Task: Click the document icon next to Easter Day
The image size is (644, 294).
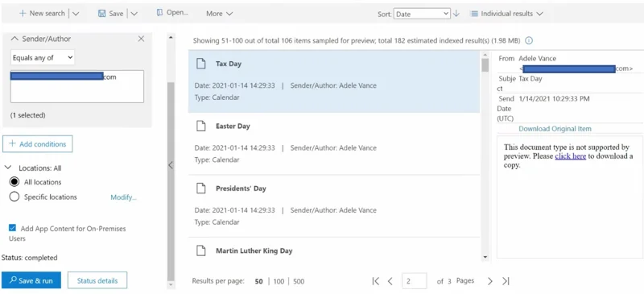Action: tap(200, 126)
